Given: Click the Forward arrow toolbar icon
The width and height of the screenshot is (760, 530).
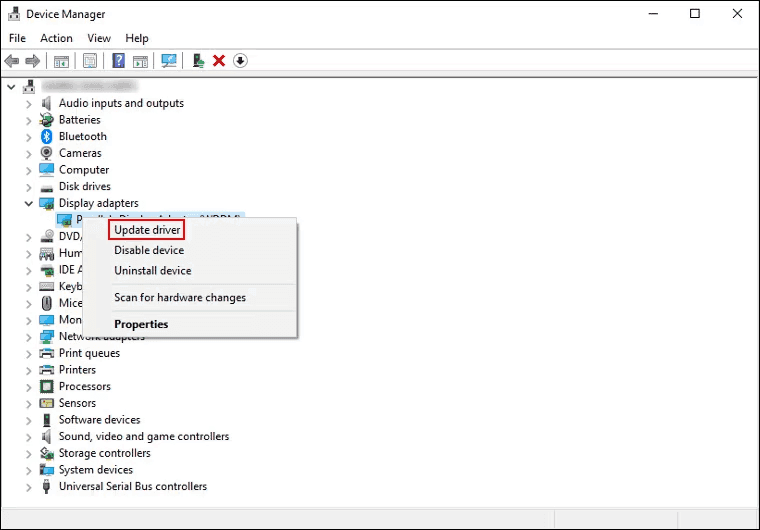Looking at the screenshot, I should point(32,61).
